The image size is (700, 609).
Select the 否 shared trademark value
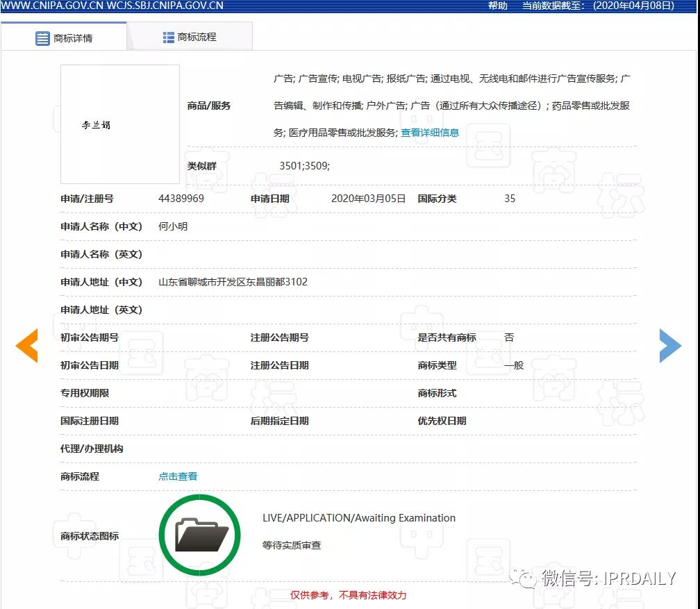tap(510, 337)
